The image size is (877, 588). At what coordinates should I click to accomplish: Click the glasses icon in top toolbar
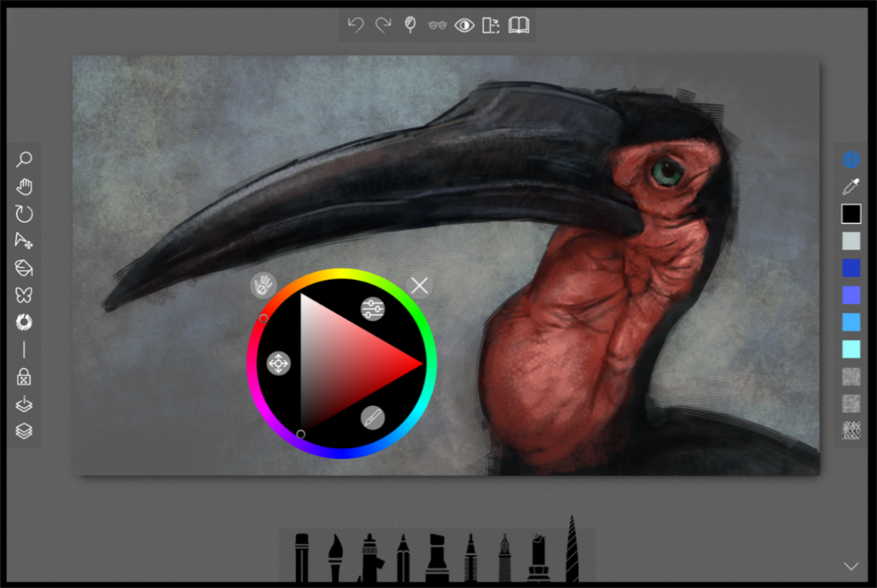(438, 25)
